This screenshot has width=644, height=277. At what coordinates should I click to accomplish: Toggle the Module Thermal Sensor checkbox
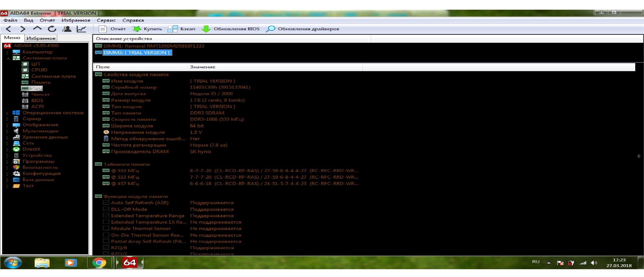click(106, 228)
